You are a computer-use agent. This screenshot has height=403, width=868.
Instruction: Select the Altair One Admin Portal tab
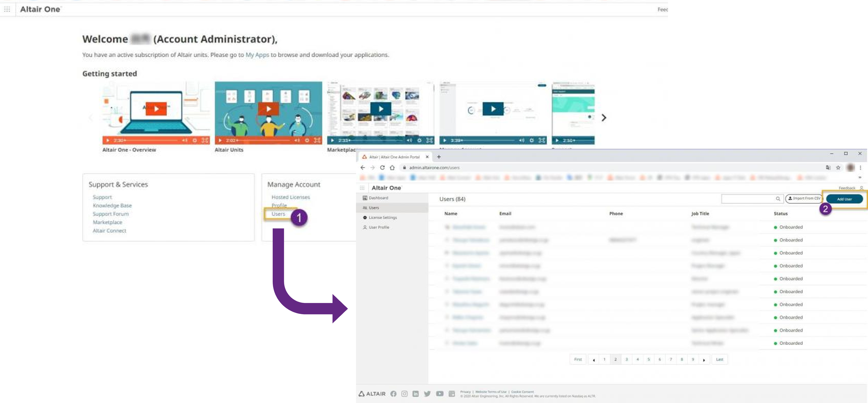(x=394, y=157)
